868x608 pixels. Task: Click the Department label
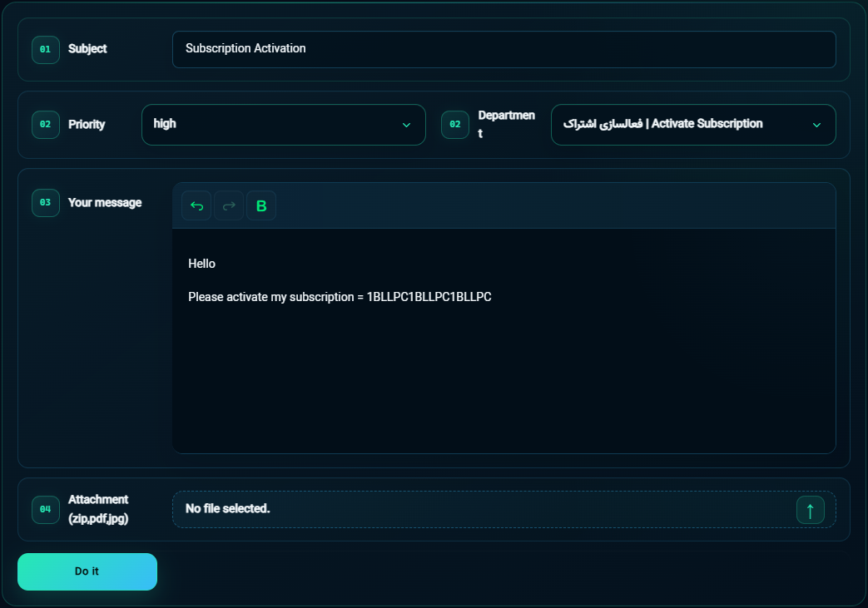click(506, 125)
